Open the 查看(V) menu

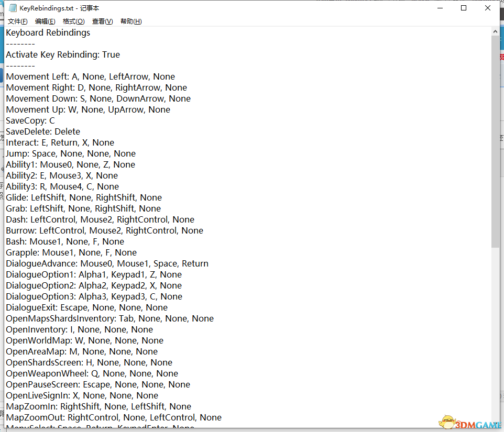tap(102, 21)
